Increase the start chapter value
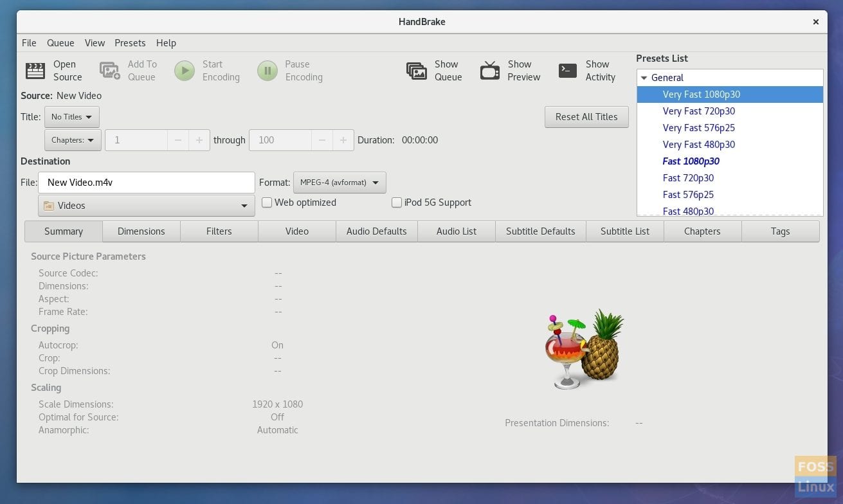 click(199, 140)
